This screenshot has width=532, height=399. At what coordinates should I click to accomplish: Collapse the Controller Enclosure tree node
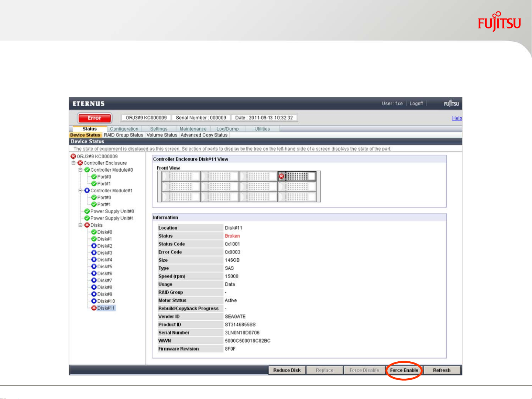(73, 163)
